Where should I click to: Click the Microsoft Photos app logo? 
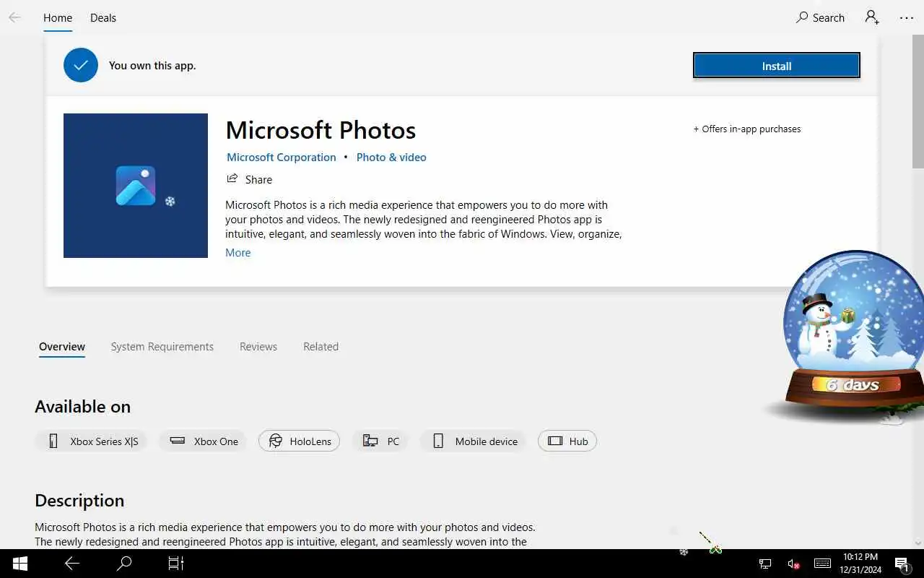coord(136,186)
